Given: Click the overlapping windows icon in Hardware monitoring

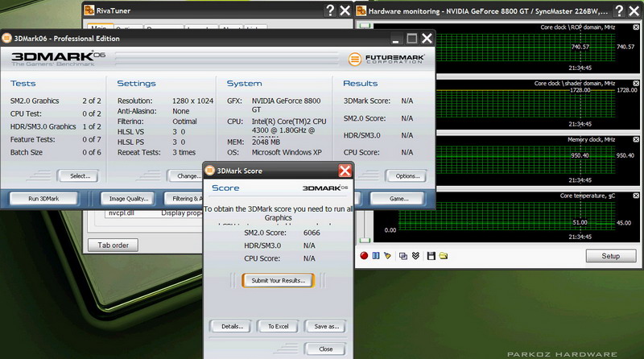Looking at the screenshot, I should coord(403,256).
